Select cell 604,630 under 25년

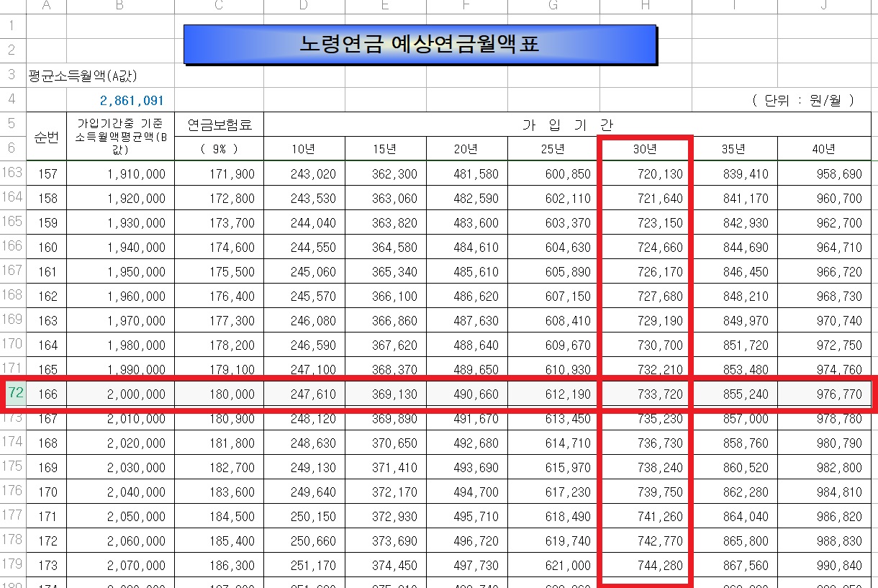click(553, 247)
